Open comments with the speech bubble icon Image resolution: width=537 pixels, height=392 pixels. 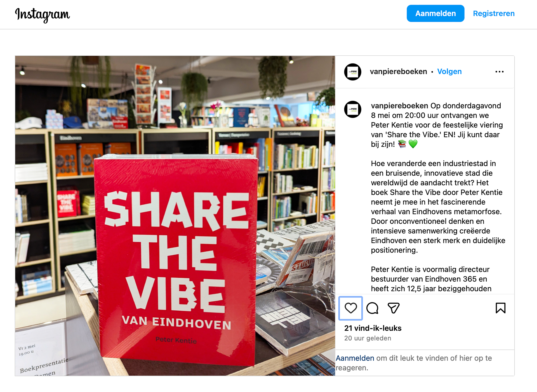[x=372, y=308]
